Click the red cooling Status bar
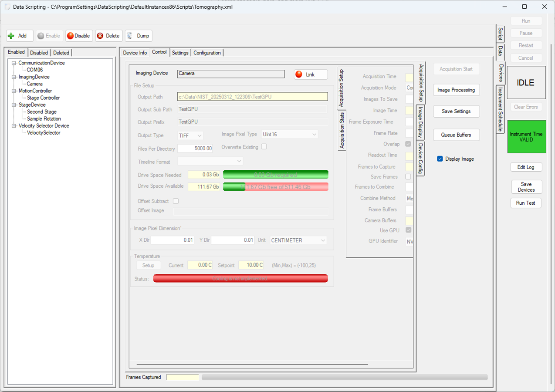The image size is (555, 392). coord(240,278)
